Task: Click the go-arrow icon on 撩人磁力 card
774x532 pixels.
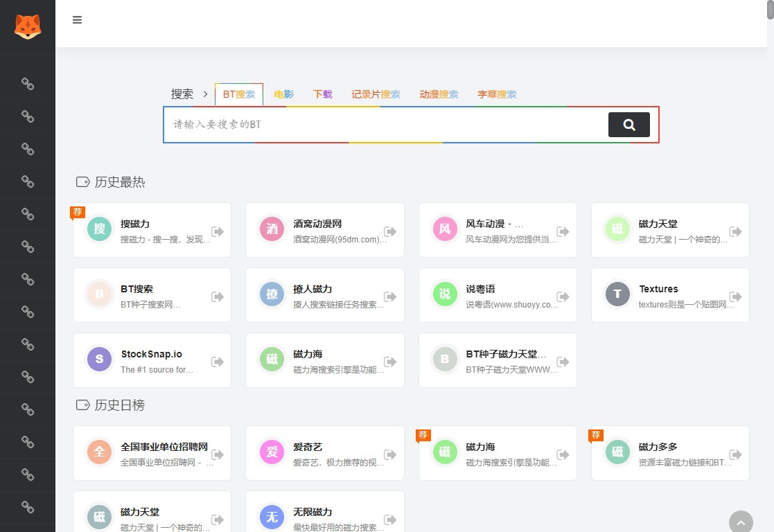Action: [390, 296]
